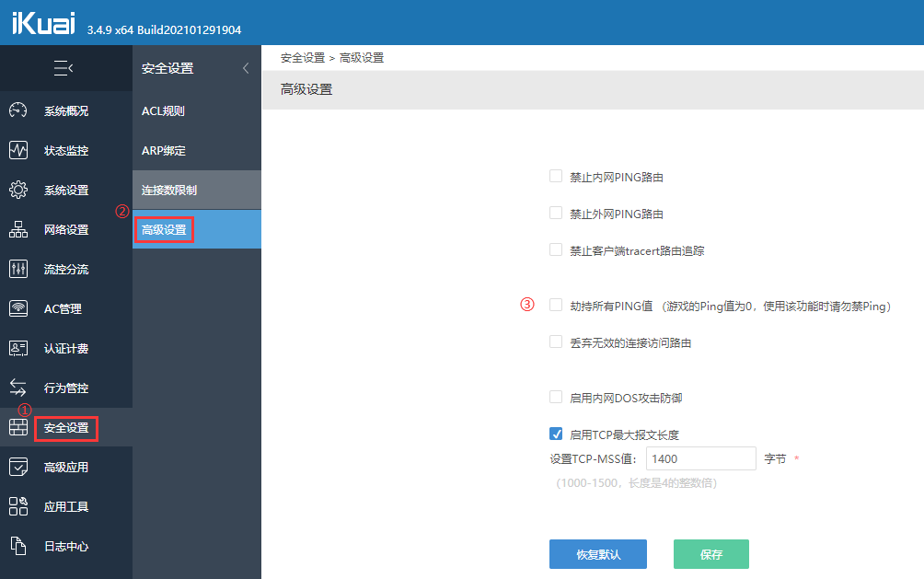Select 高级设置 submenu item
This screenshot has width=924, height=579.
(197, 229)
